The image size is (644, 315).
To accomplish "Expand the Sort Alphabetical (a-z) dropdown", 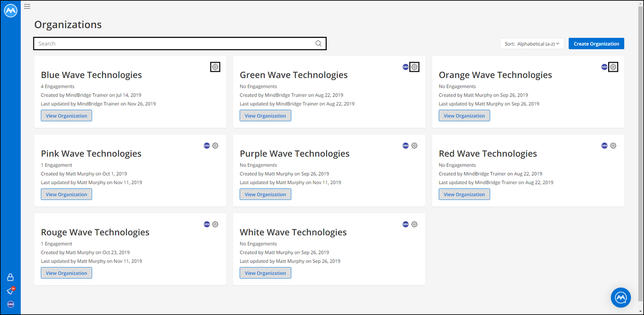I will (532, 44).
